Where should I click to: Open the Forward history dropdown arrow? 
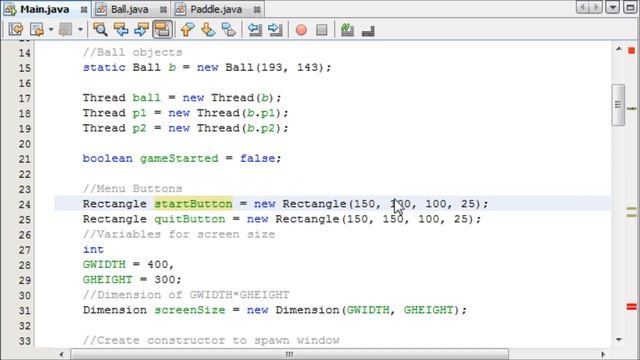[80, 29]
